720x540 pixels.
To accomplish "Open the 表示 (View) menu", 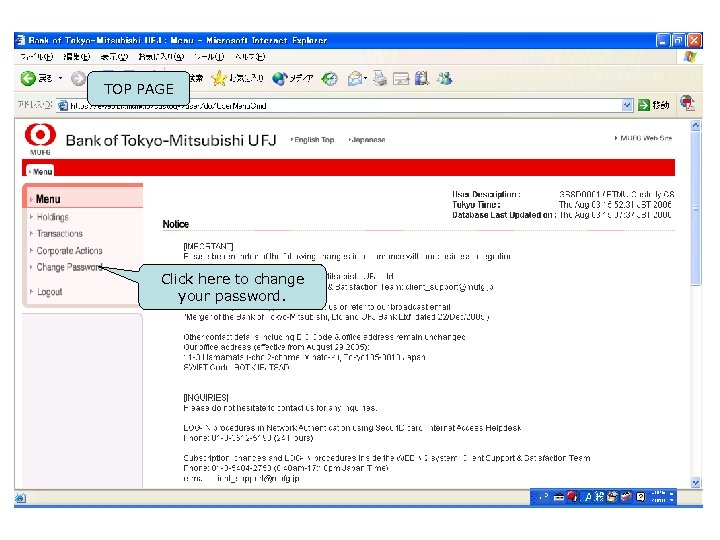I will click(x=114, y=57).
